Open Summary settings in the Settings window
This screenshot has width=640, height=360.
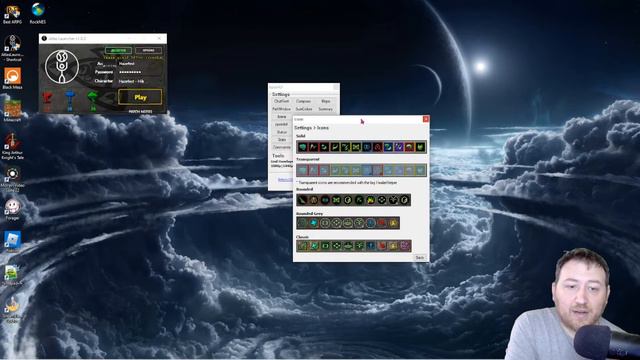point(325,109)
